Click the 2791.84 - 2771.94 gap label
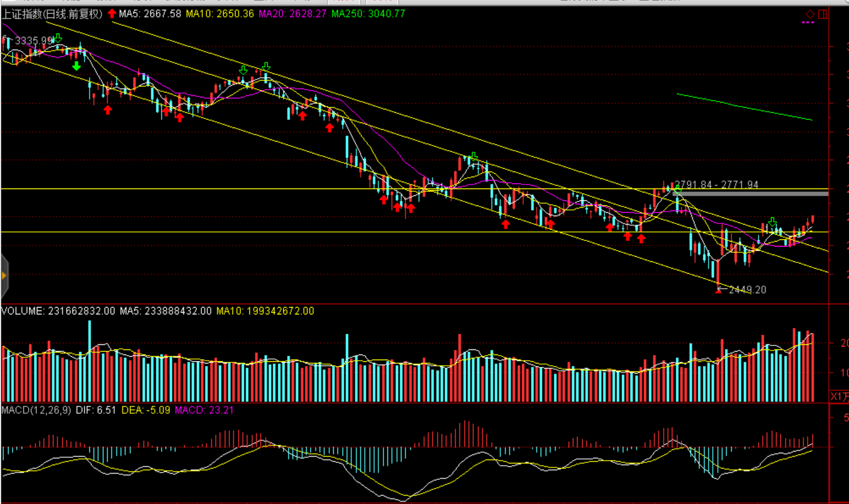849x504 pixels. 717,185
